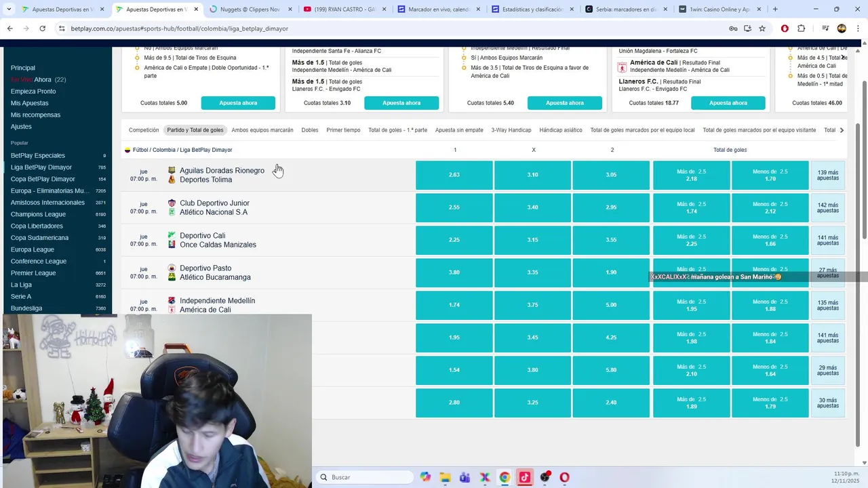Expand 135 más apuestas for Independiente Medellín match

coord(828,305)
